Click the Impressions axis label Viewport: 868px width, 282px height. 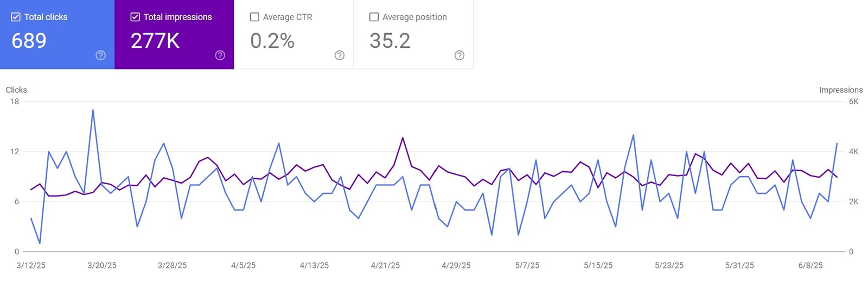coord(841,90)
